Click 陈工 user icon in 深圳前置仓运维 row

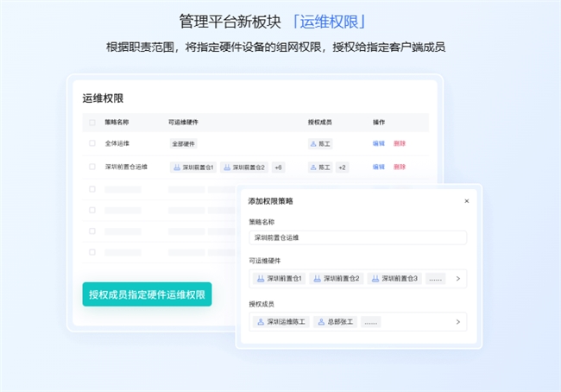pos(314,168)
